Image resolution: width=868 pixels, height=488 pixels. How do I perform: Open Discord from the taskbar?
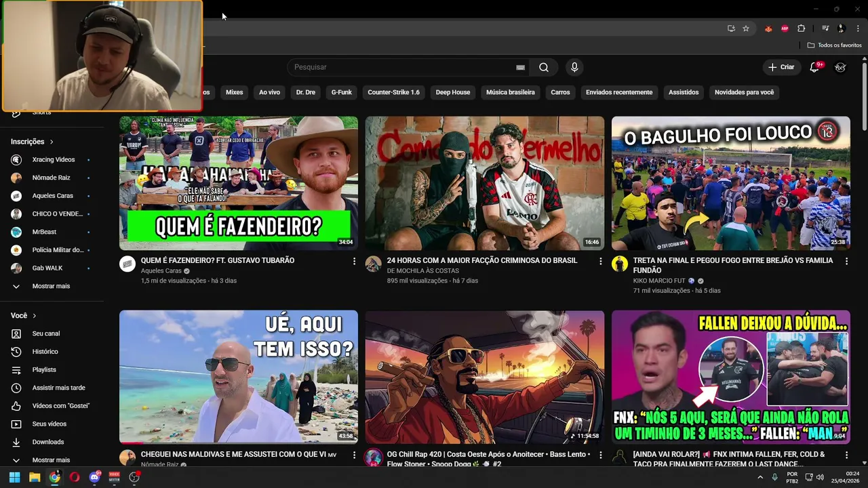click(x=95, y=477)
